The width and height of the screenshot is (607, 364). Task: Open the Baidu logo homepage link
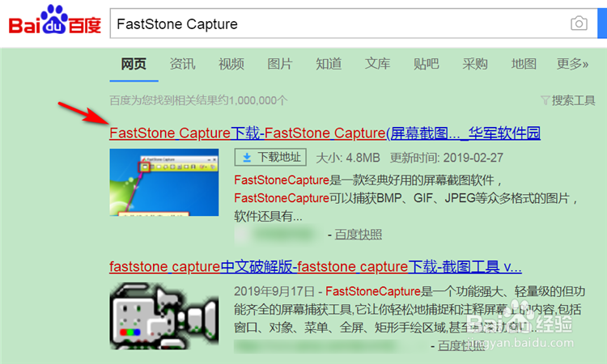54,20
